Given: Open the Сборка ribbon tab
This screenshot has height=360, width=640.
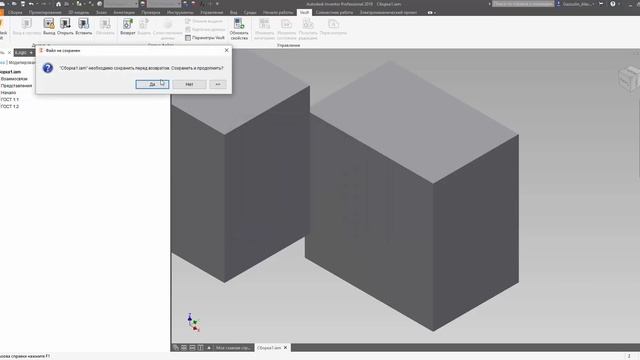Looking at the screenshot, I should [15, 13].
